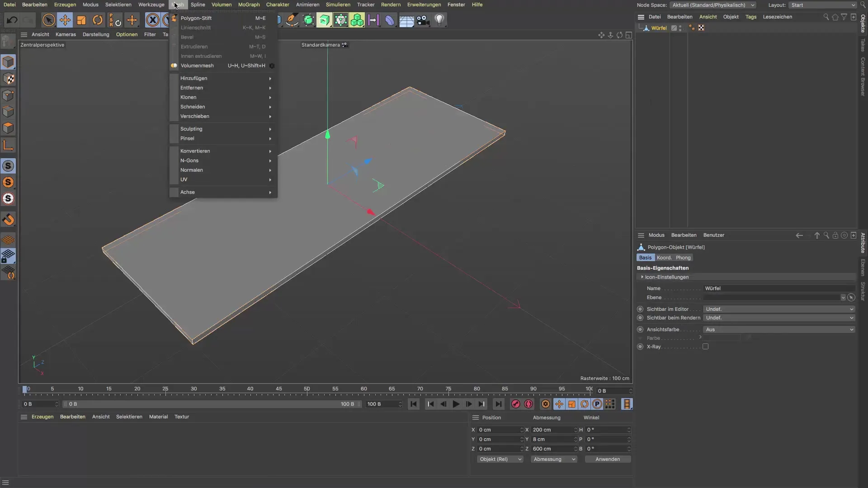Click the record active objects keyframe button

pos(515,404)
